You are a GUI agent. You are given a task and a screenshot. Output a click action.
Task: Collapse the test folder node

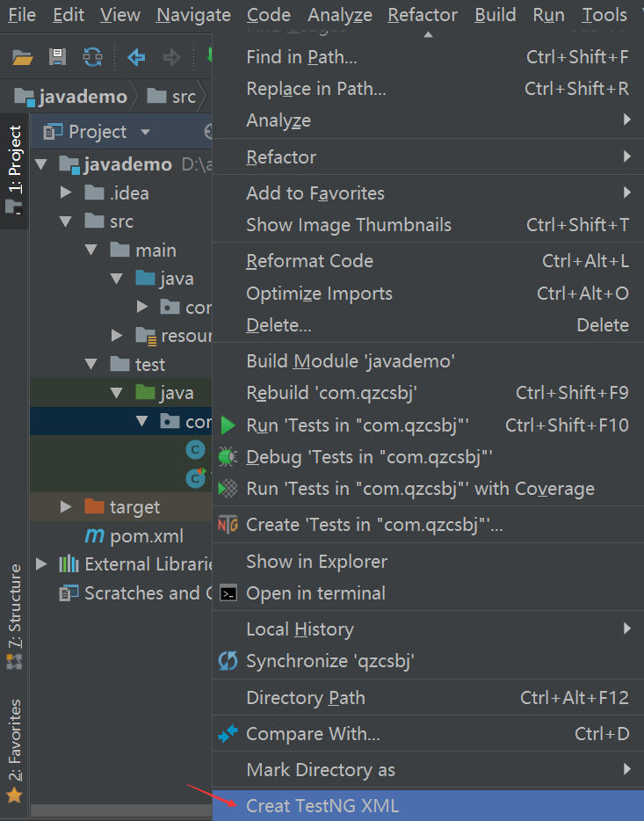coord(91,364)
